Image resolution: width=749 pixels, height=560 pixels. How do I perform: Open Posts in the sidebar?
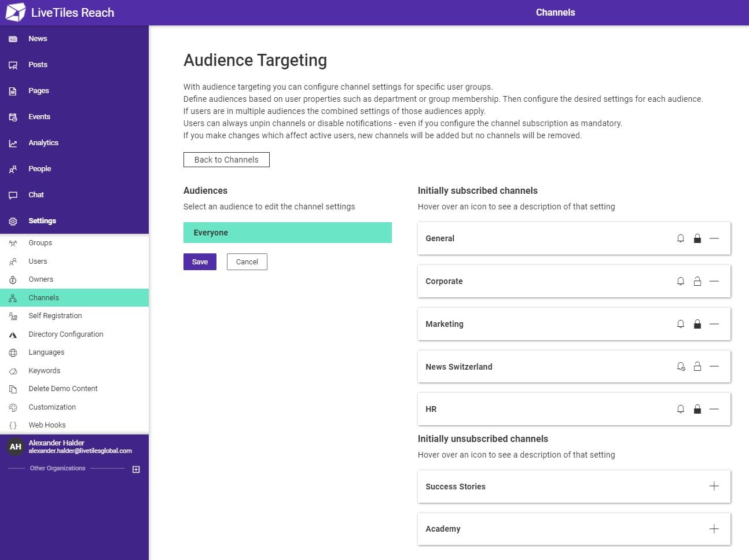click(74, 65)
